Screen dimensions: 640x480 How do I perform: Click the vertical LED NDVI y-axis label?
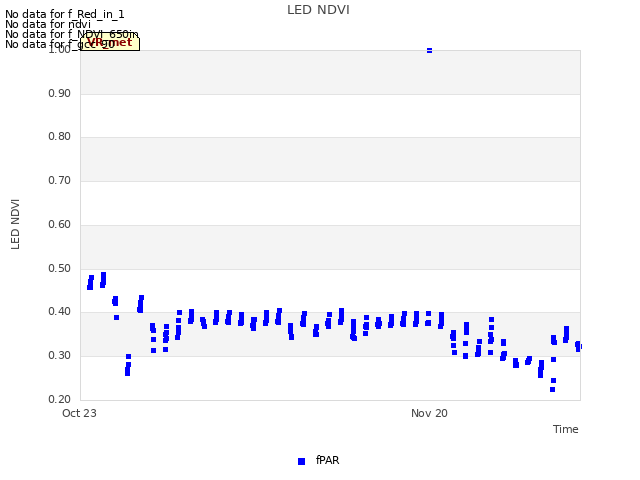pyautogui.click(x=15, y=224)
